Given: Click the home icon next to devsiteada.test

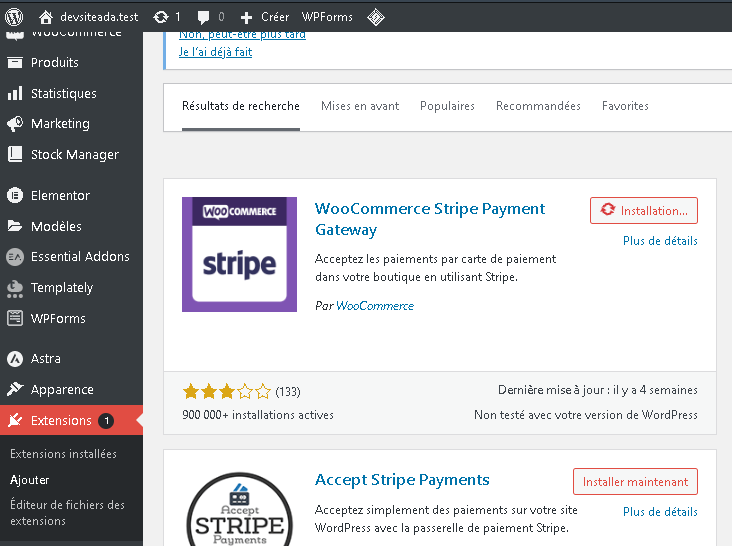Looking at the screenshot, I should pyautogui.click(x=46, y=17).
